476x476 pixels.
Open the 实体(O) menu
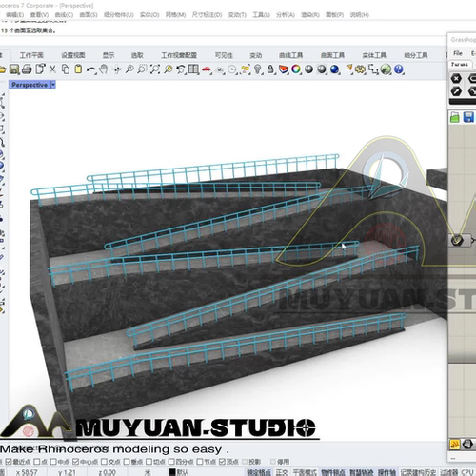tap(149, 15)
